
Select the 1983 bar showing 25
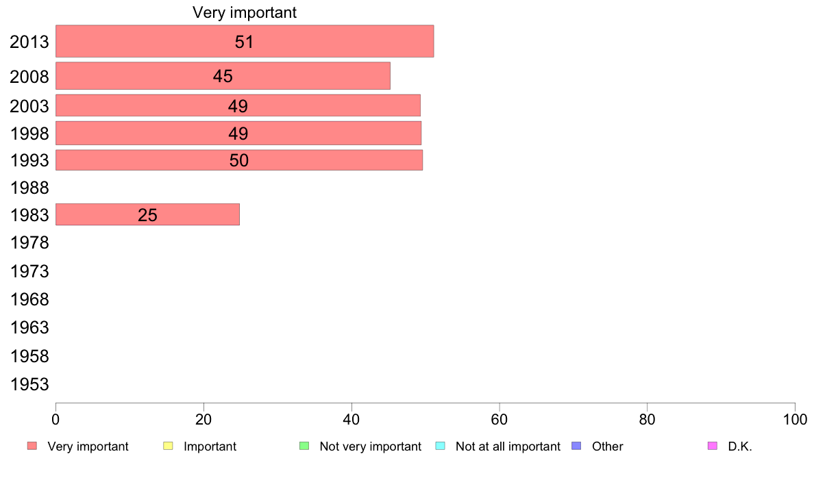[147, 214]
